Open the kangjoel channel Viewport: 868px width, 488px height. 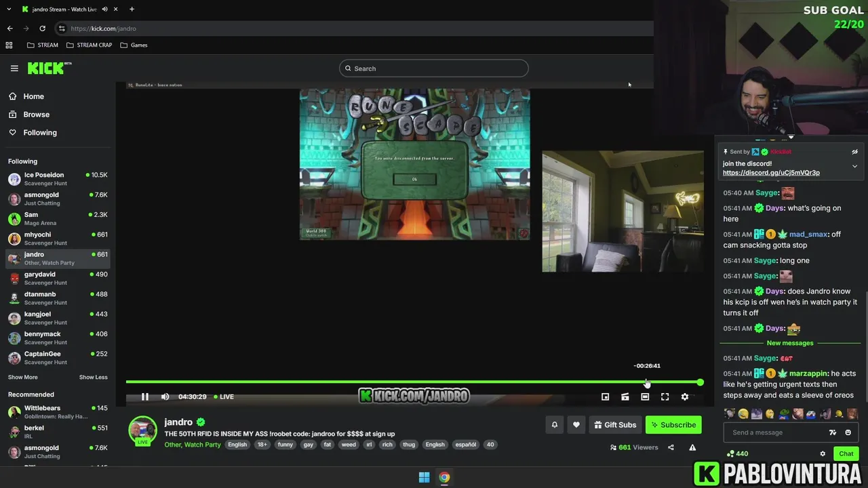pyautogui.click(x=58, y=318)
